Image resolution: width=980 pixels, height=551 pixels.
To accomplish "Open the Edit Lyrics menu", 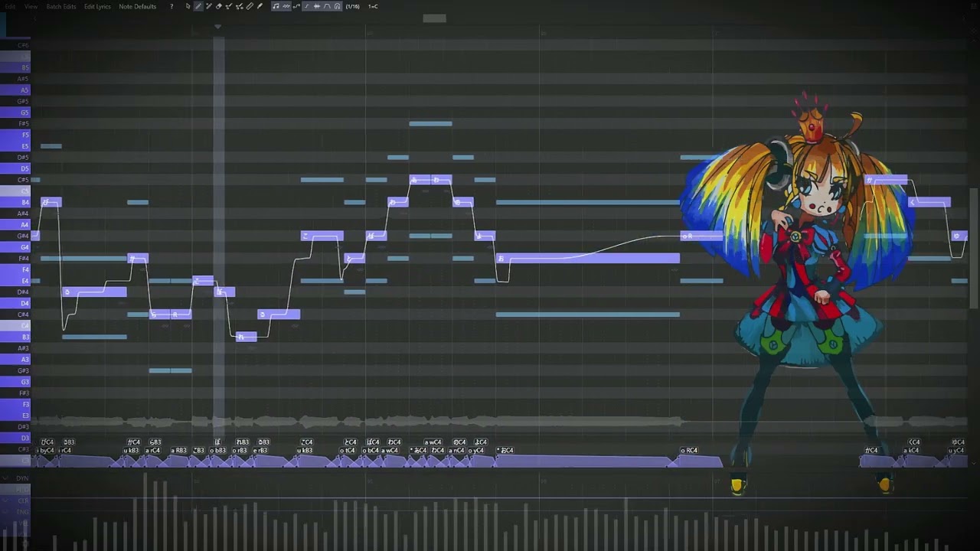I will pos(97,6).
